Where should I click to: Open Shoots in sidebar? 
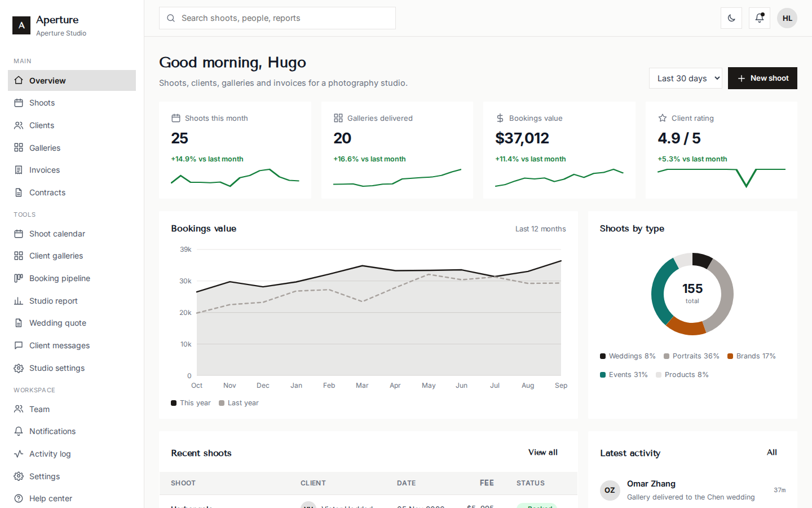[72, 103]
